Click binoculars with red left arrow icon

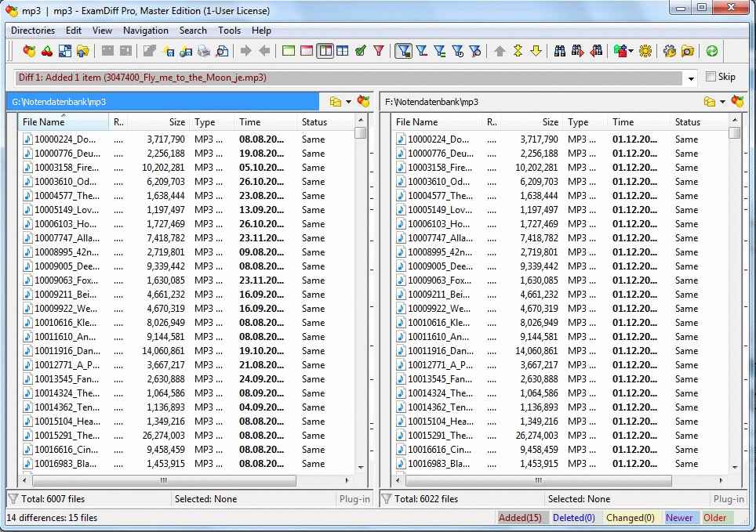[x=596, y=51]
